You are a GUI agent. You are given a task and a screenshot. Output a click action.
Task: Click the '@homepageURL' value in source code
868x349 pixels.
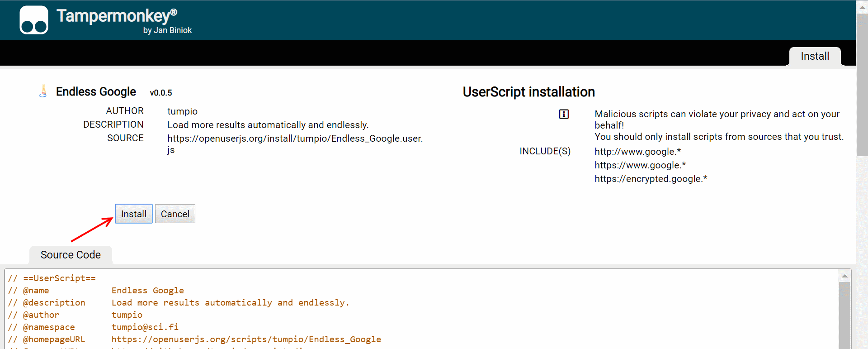point(246,339)
